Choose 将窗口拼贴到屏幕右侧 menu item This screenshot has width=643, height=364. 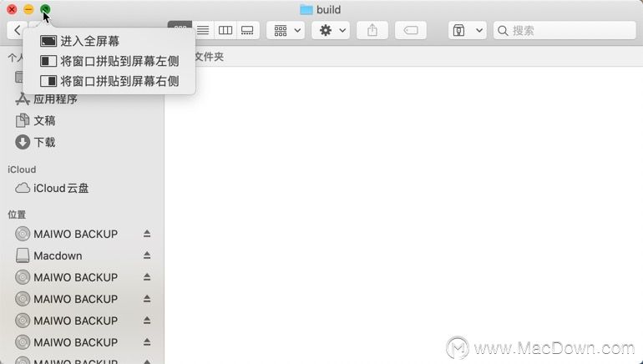click(x=109, y=81)
